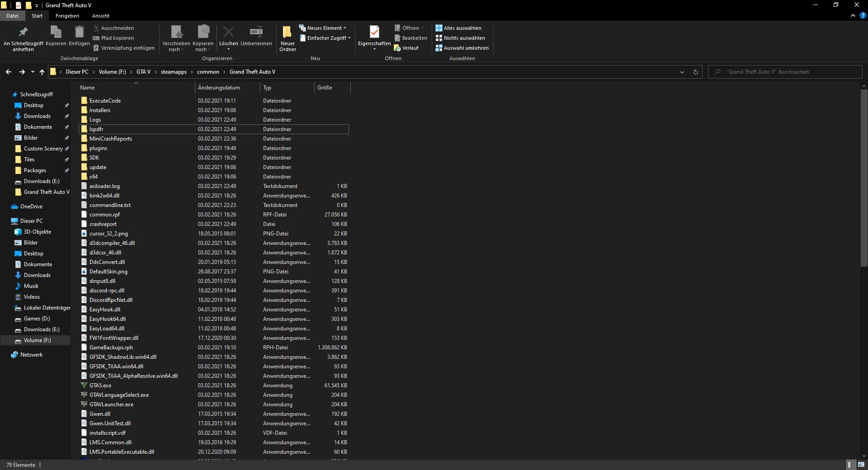
Task: Open Eigenschaften from the ribbon
Action: [x=374, y=33]
